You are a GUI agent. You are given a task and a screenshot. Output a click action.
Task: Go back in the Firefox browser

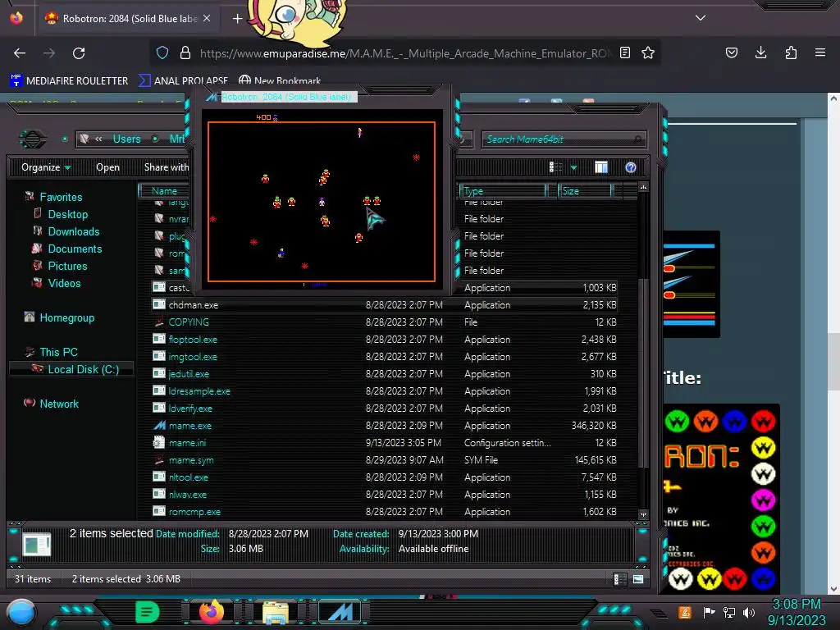(x=20, y=53)
